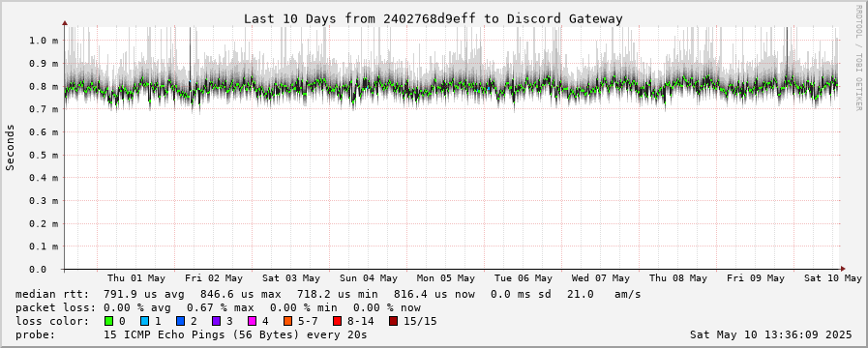This screenshot has height=348, width=868.
Task: Click the '718.2 us min' value
Action: (337, 294)
